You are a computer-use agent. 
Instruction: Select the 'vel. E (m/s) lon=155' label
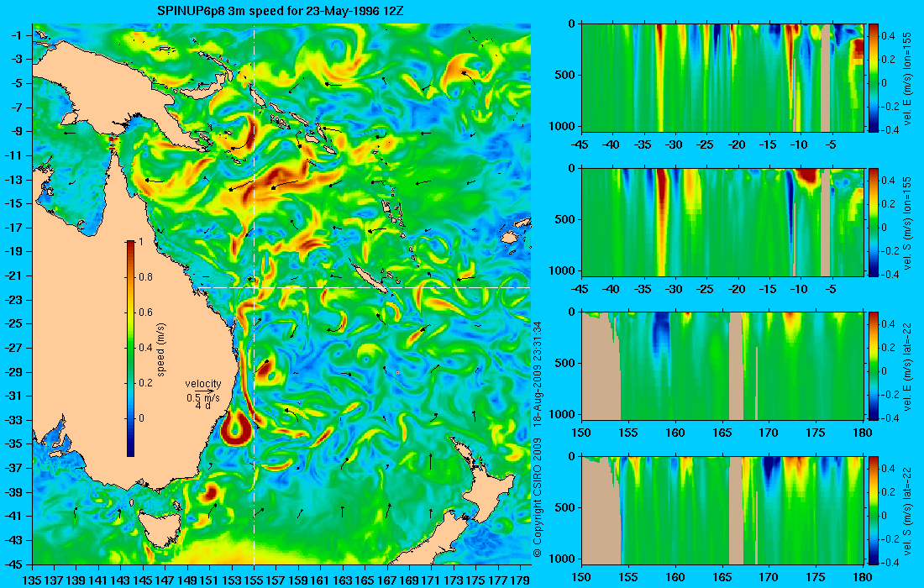908,79
